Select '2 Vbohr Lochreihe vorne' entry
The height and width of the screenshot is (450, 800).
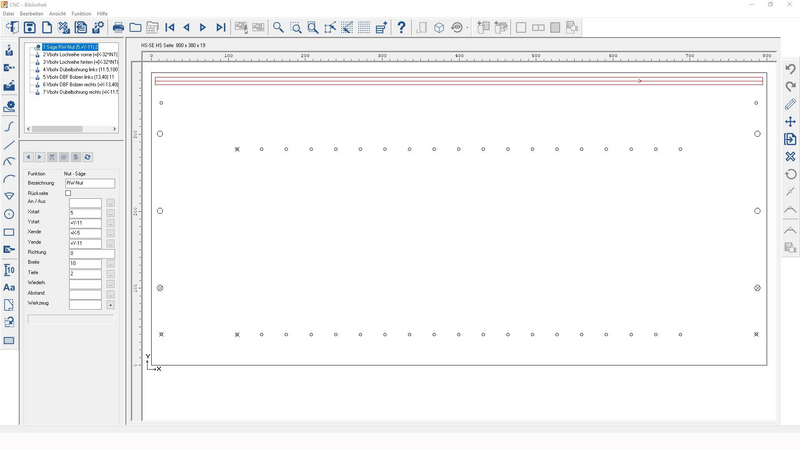point(80,54)
